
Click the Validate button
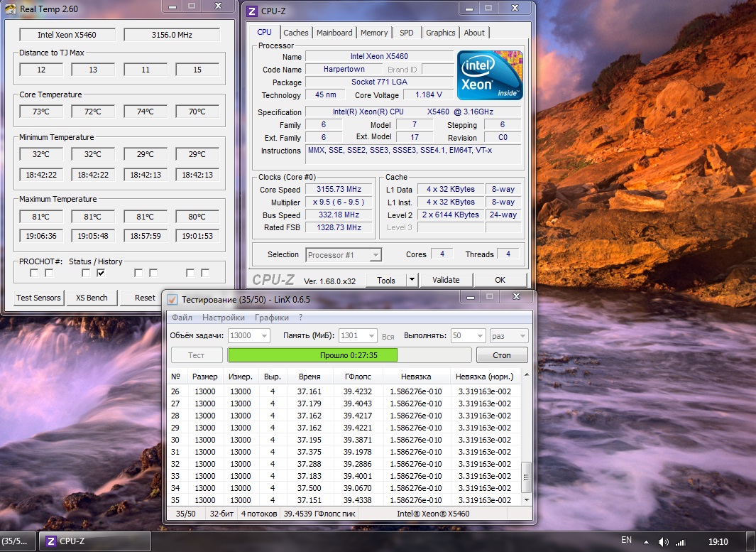click(446, 280)
